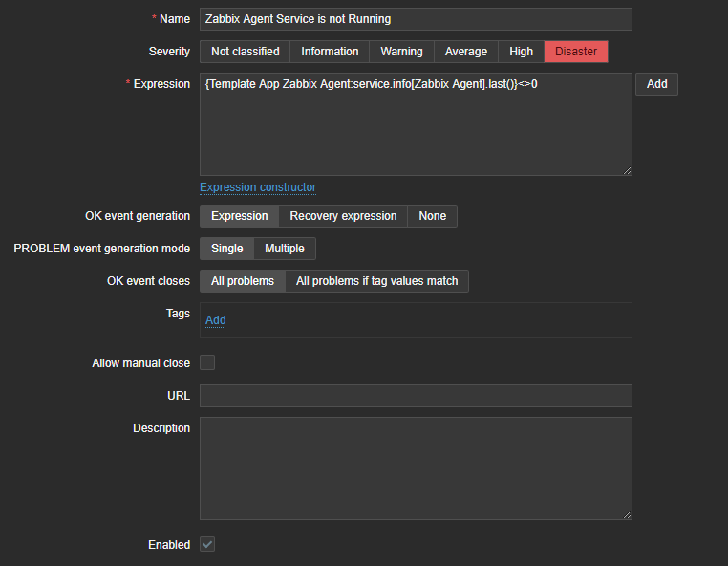Click inside the Description text area
The height and width of the screenshot is (566, 728).
click(416, 468)
